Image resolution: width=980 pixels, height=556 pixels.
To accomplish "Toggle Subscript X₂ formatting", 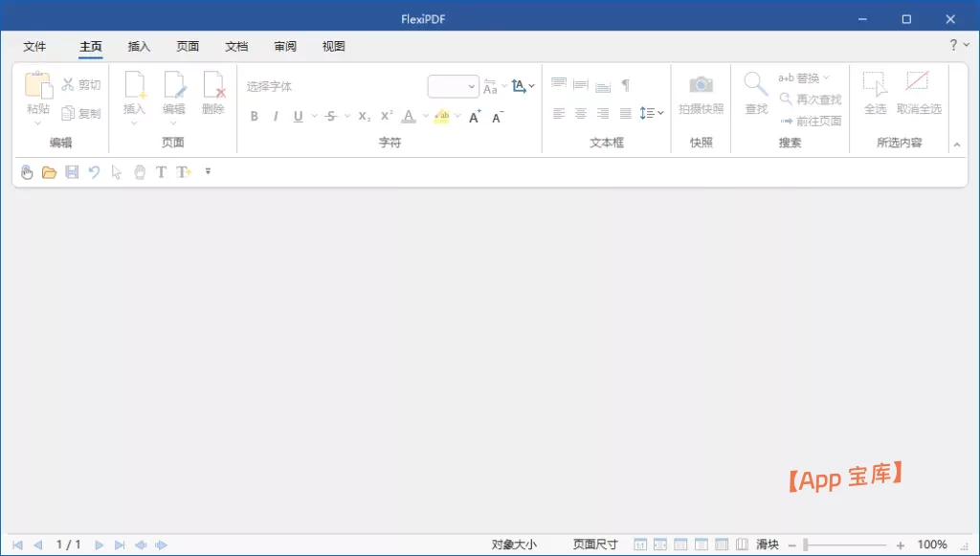I will click(365, 116).
